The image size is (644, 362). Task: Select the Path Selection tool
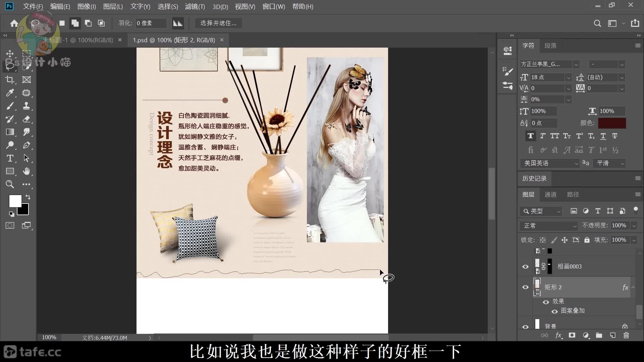click(26, 158)
